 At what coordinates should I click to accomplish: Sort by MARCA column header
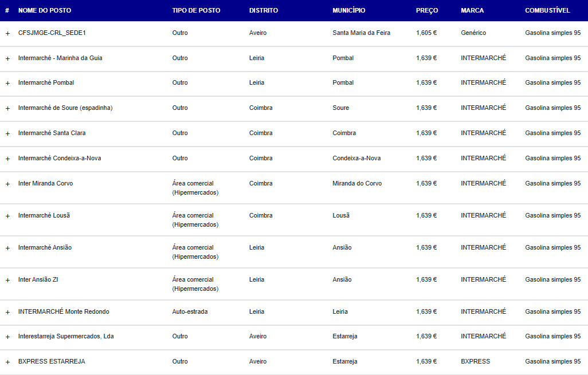coord(472,10)
